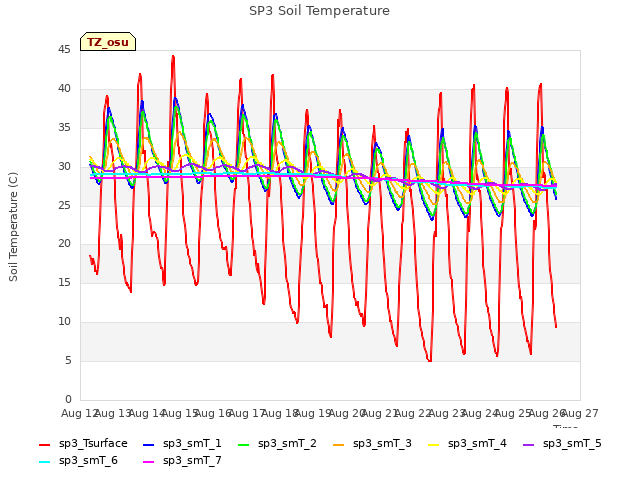Click red sp3_Tsurface legend color marker
The height and width of the screenshot is (480, 640).
pos(44,444)
